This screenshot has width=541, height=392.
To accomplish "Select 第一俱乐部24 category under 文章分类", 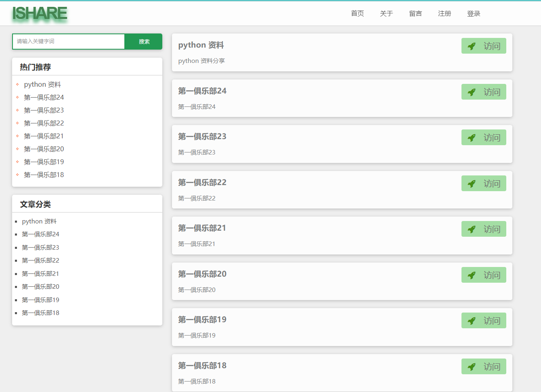I will click(x=40, y=234).
